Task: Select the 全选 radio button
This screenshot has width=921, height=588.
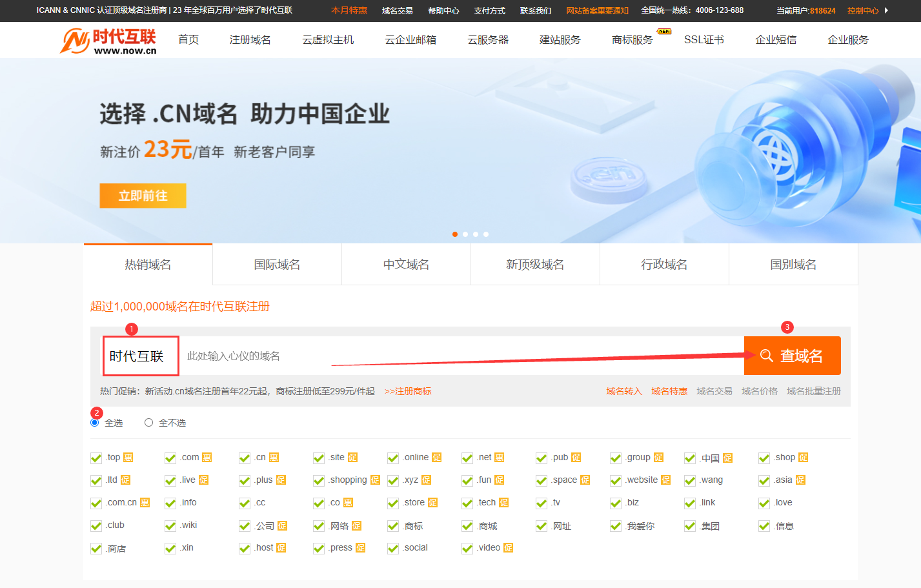Action: pos(95,423)
